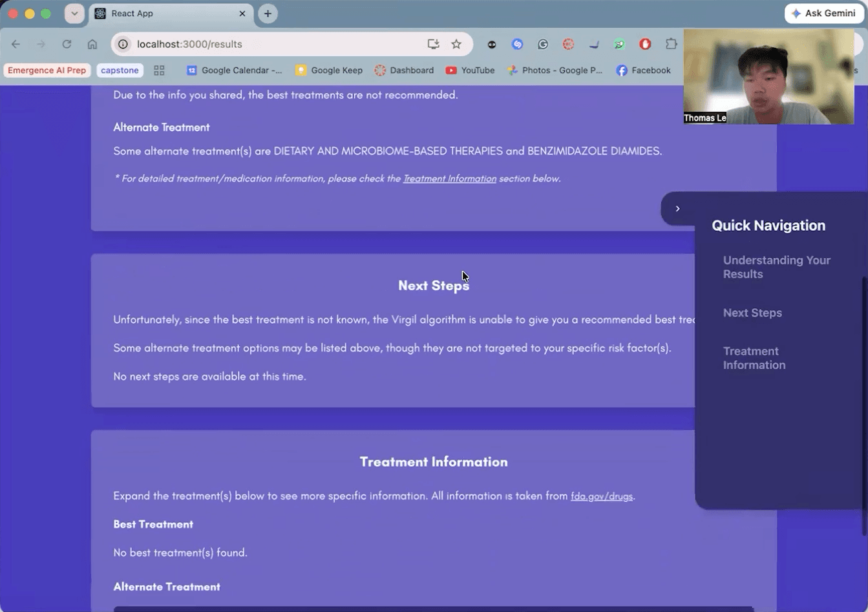Bookmark this page with the star
868x612 pixels.
pyautogui.click(x=456, y=44)
